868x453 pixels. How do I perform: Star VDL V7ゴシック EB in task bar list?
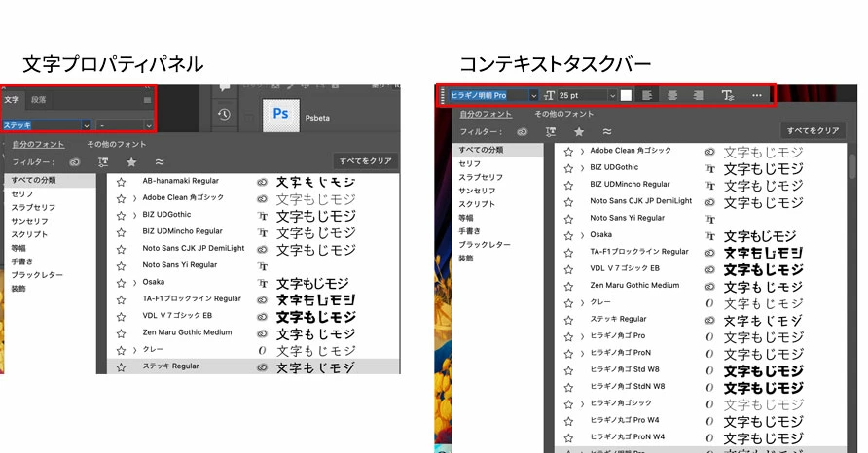click(568, 270)
